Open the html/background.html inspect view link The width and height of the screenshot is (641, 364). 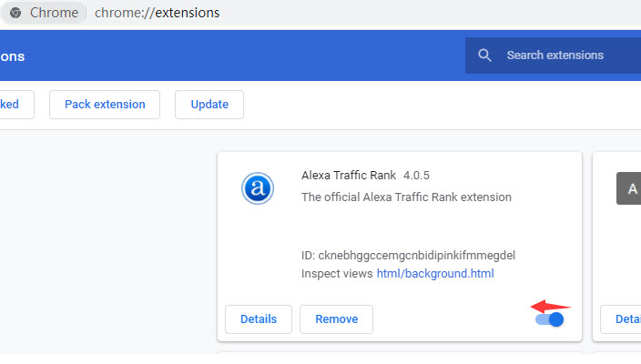click(x=435, y=273)
